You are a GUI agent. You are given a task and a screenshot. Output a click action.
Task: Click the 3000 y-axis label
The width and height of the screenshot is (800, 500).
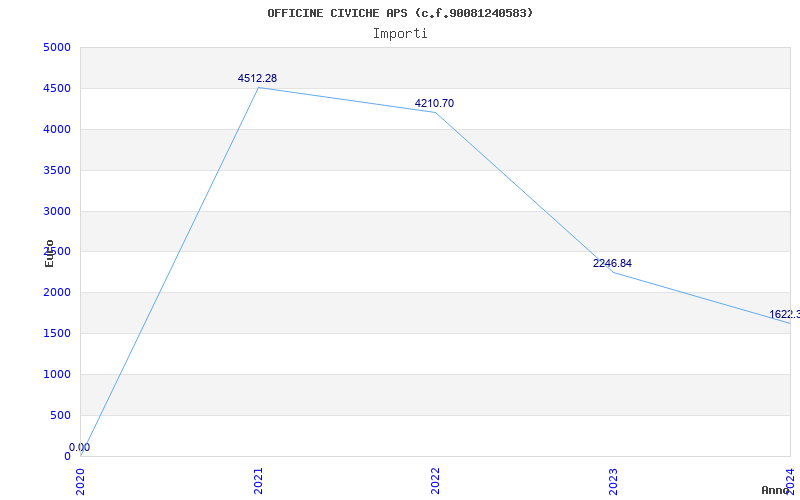tap(57, 211)
